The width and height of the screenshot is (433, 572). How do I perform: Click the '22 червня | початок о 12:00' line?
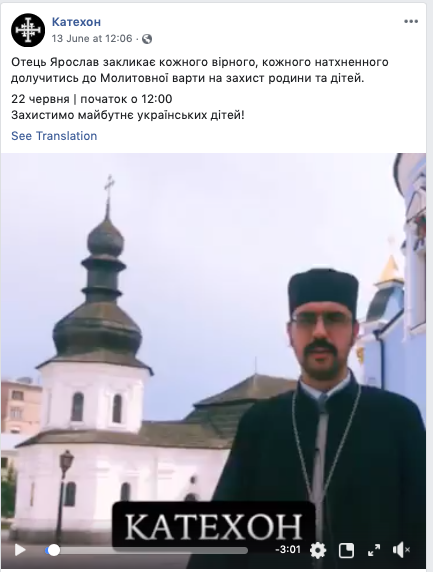click(x=92, y=99)
